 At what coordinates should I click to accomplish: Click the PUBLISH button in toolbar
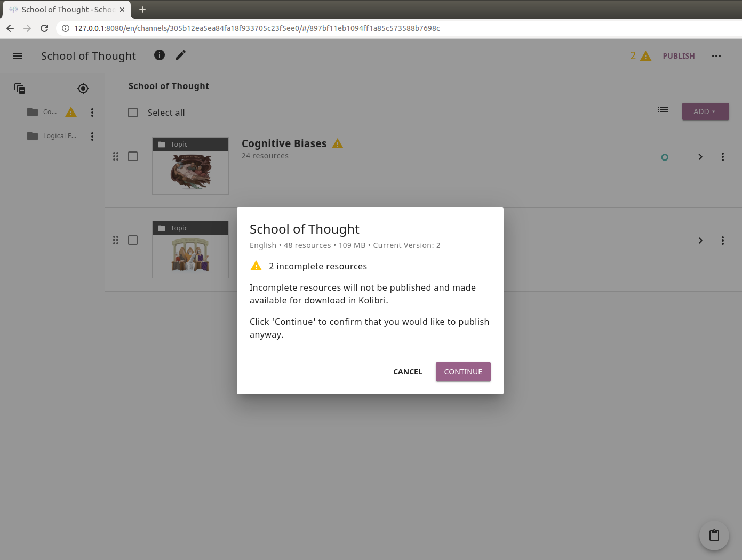click(x=679, y=56)
